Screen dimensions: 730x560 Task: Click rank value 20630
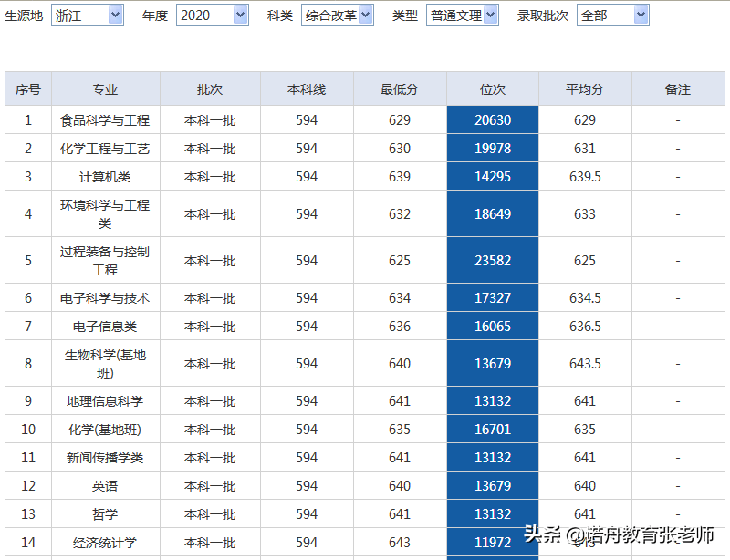(493, 120)
